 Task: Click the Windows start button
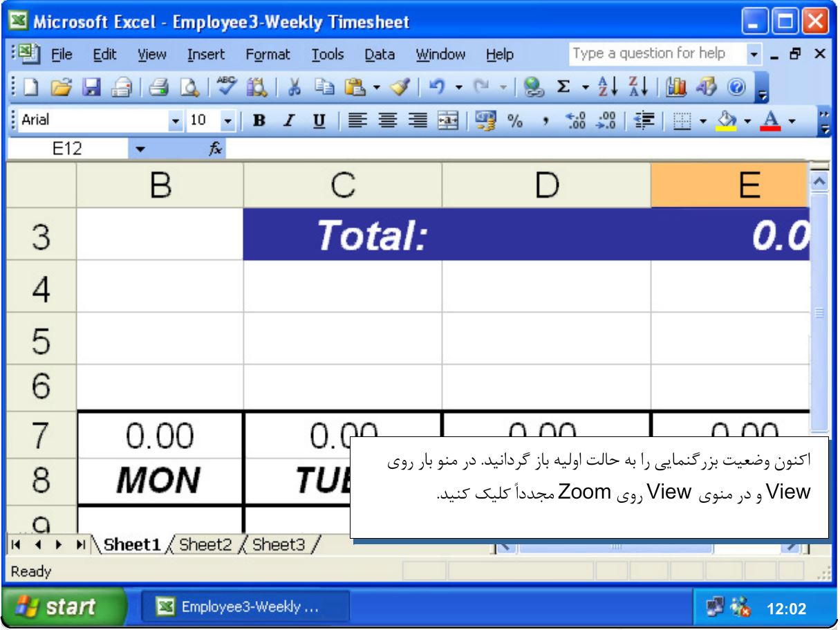tap(64, 607)
